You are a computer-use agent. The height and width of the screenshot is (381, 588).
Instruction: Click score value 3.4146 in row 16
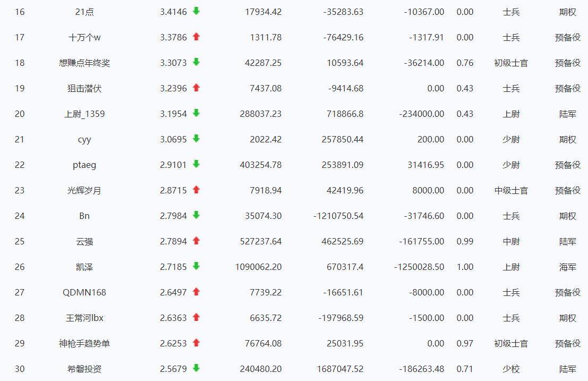(x=173, y=12)
